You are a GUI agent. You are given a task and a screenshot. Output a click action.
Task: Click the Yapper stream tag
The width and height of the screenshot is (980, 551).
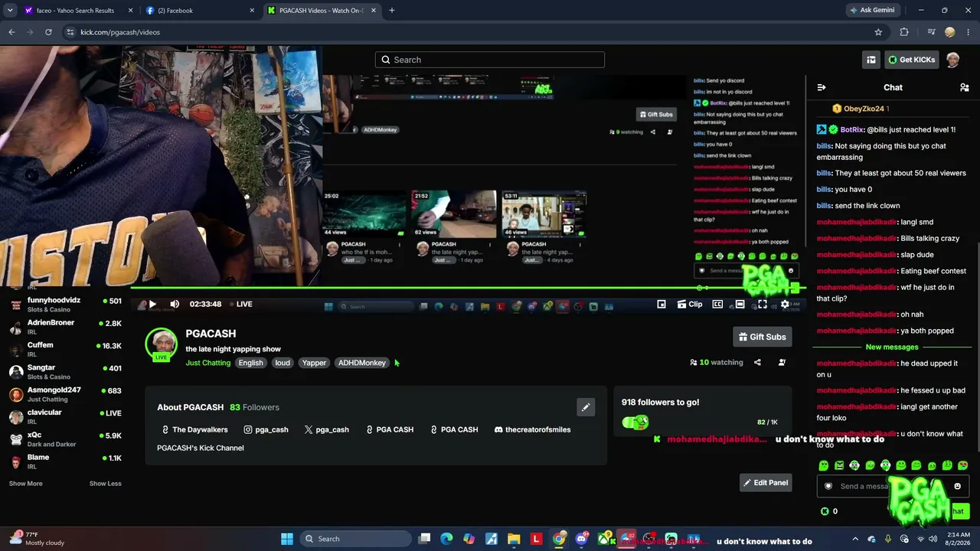314,363
